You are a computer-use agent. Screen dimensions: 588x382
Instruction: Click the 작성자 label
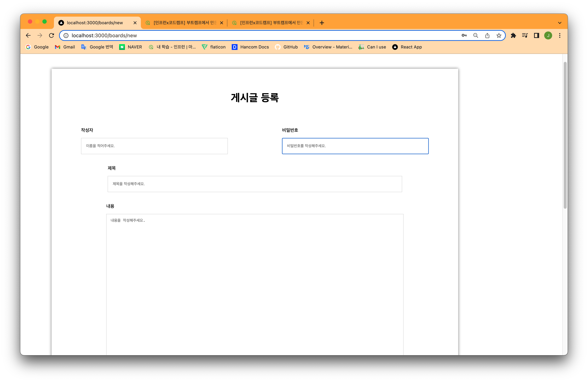pos(87,130)
